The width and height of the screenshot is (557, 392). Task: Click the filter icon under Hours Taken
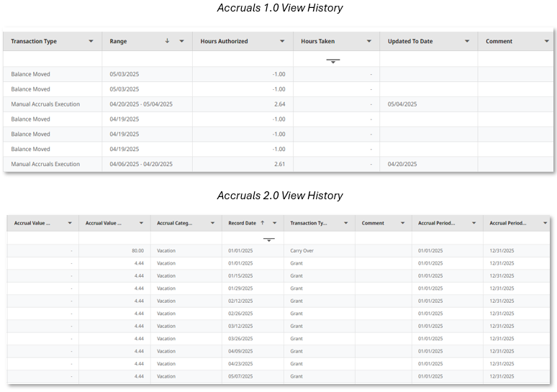point(332,61)
